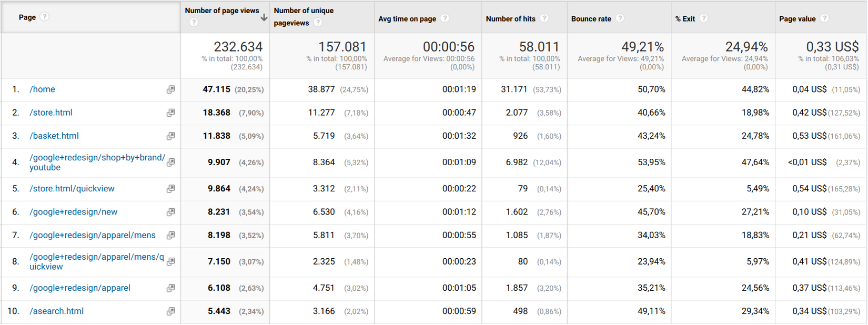Show help tooltip for Page value
This screenshot has height=325, width=868.
point(824,18)
